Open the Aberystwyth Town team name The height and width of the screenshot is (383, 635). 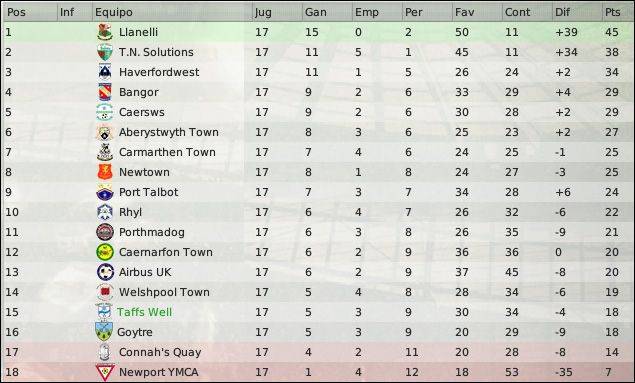[169, 132]
